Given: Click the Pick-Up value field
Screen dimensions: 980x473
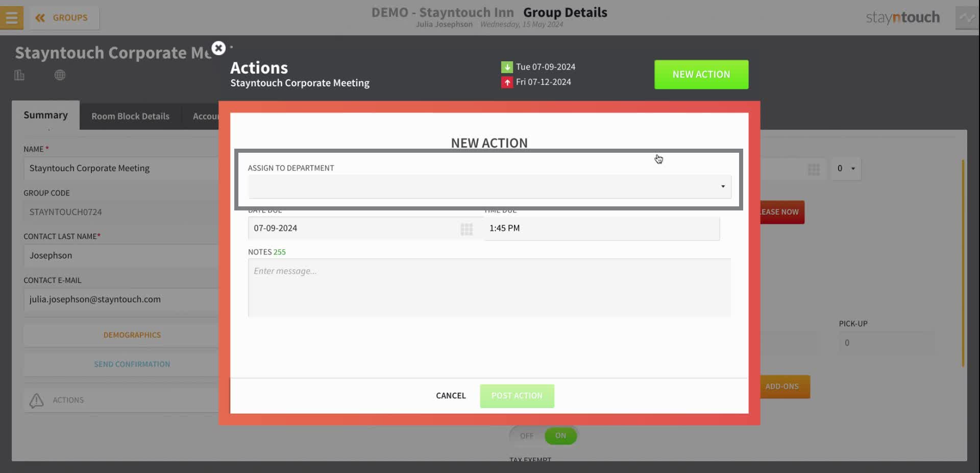Looking at the screenshot, I should pyautogui.click(x=887, y=343).
